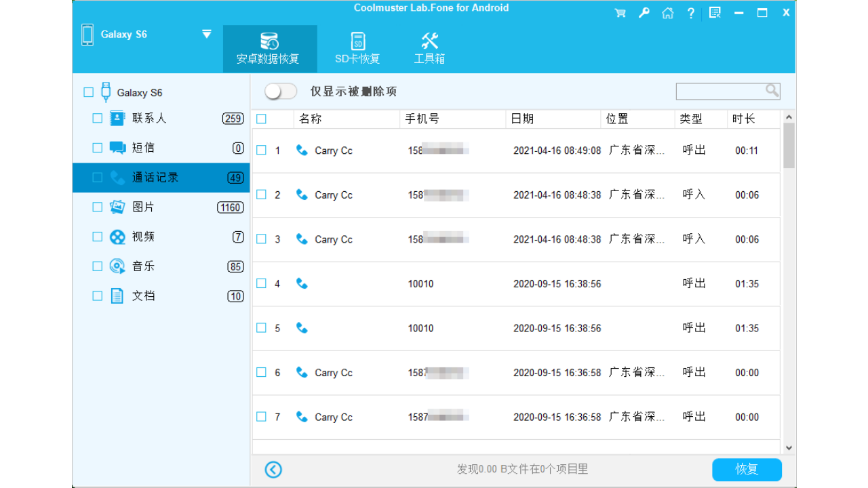Open help via the question mark icon
The image size is (868, 488).
point(690,12)
